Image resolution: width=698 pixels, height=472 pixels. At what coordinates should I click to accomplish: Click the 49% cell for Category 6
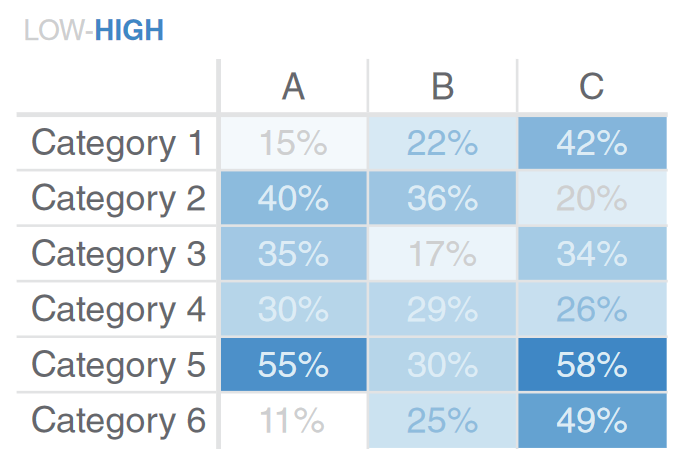tap(592, 421)
